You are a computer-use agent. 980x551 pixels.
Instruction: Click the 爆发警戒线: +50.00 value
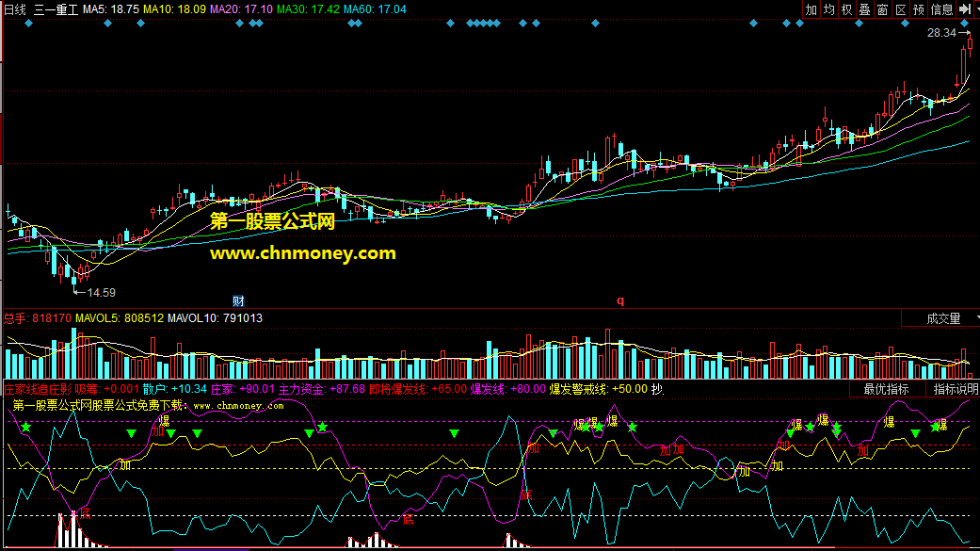click(598, 389)
